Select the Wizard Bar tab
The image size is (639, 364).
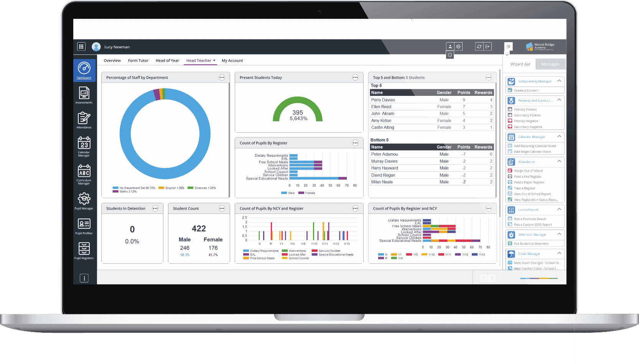pos(520,64)
